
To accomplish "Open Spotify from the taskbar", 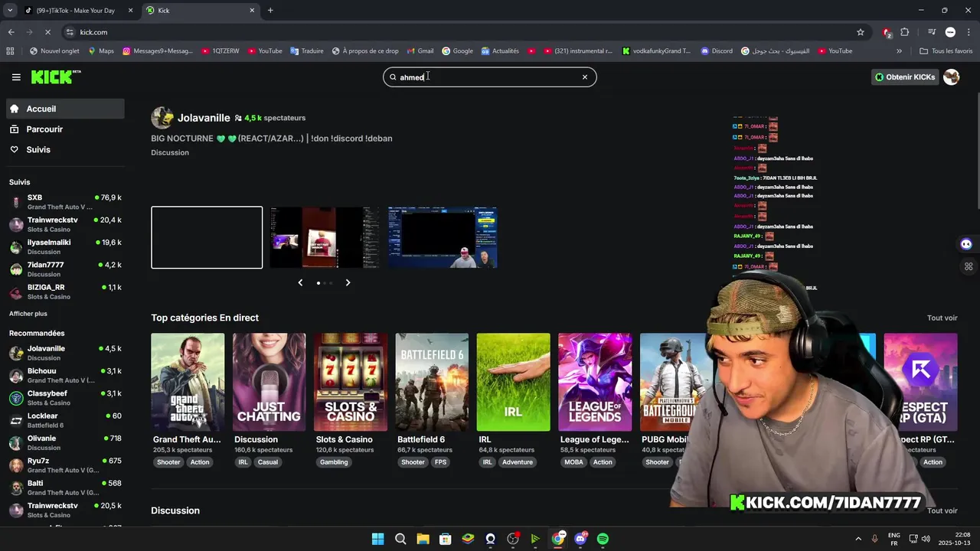I will 603,539.
